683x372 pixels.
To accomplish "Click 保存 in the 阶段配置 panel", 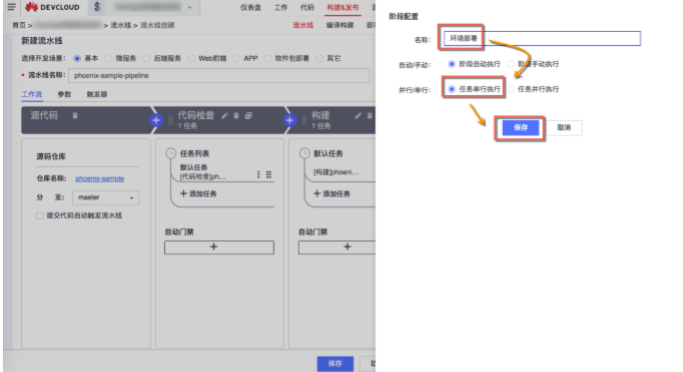I will pos(521,127).
